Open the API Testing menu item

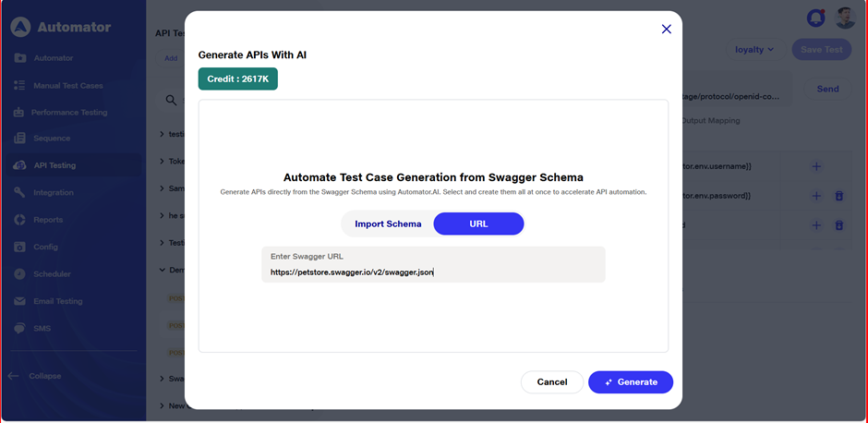(x=54, y=165)
